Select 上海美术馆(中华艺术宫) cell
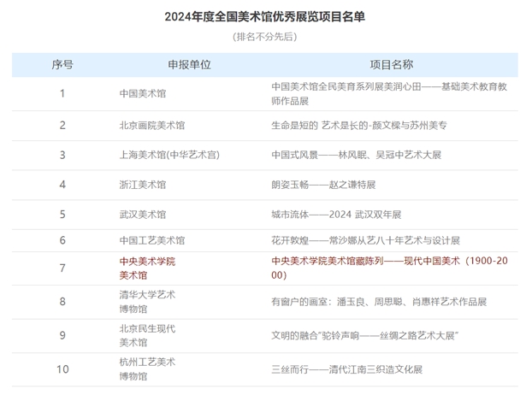 [169, 155]
